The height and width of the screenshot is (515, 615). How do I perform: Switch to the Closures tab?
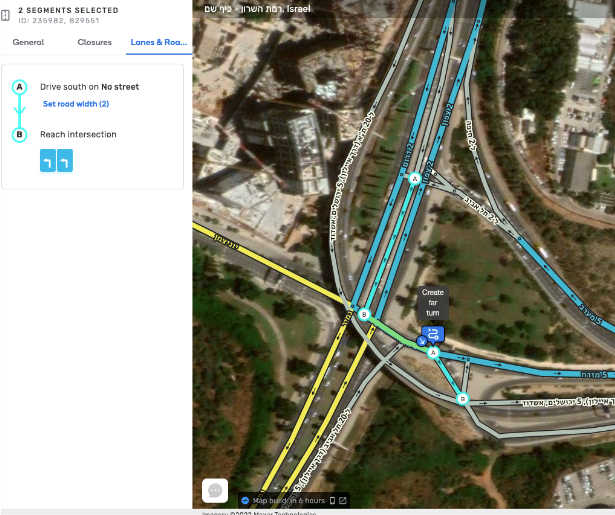95,42
